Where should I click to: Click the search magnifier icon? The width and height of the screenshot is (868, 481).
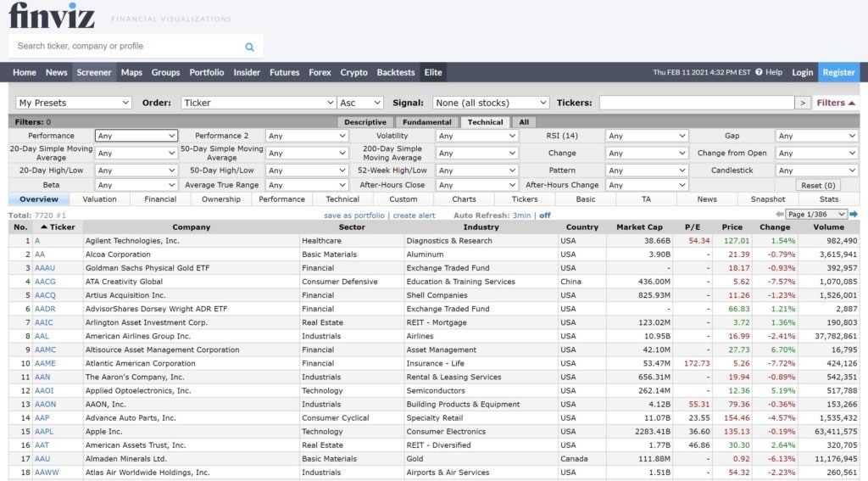point(250,48)
